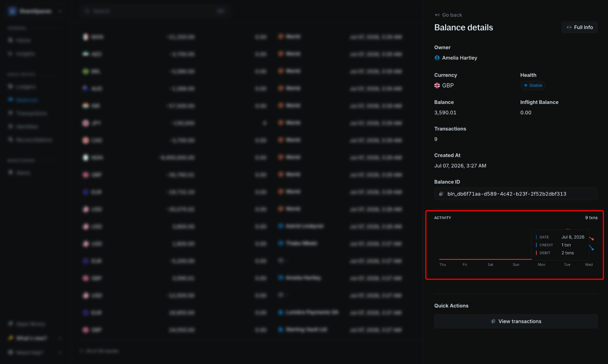This screenshot has height=364, width=608.
Task: Click the GBP flag icon
Action: 437,85
